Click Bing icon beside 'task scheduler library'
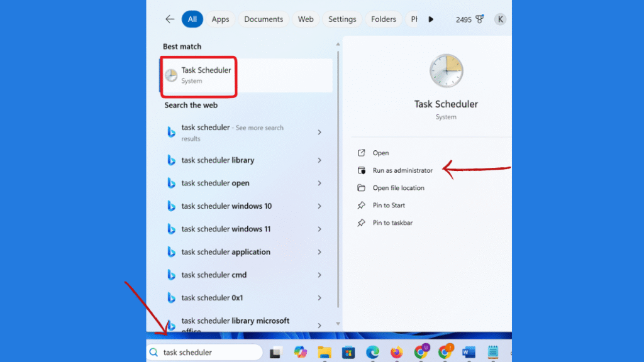The width and height of the screenshot is (644, 362). click(171, 160)
